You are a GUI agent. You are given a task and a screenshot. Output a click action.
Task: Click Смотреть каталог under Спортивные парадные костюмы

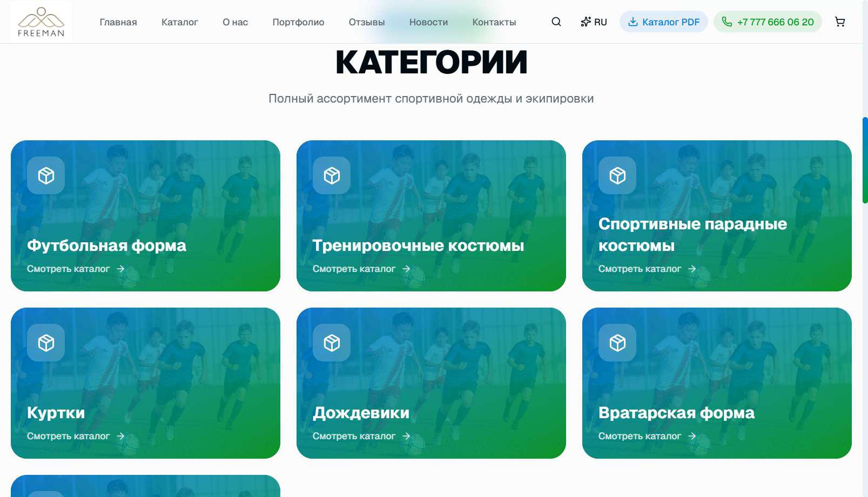point(640,269)
